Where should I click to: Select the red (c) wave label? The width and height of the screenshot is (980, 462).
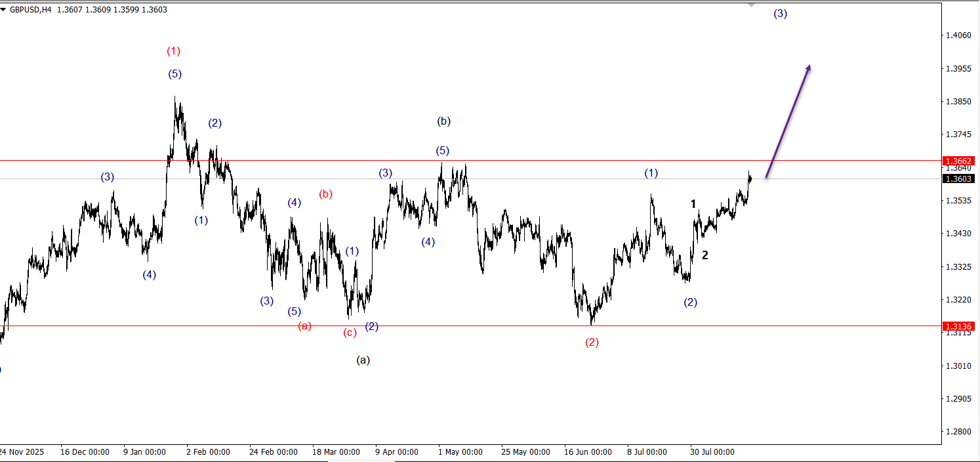350,333
